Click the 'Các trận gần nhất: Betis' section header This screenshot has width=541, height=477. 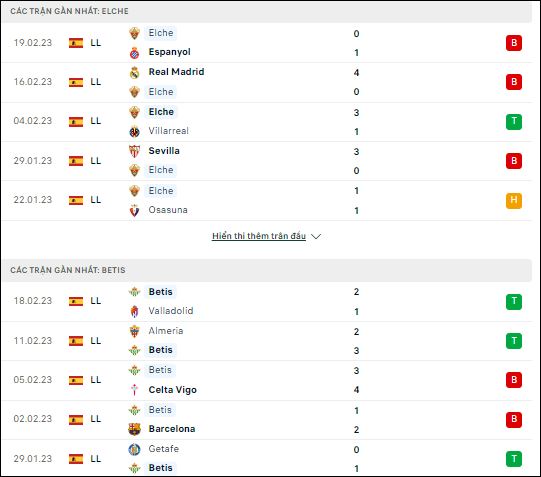[x=267, y=270]
